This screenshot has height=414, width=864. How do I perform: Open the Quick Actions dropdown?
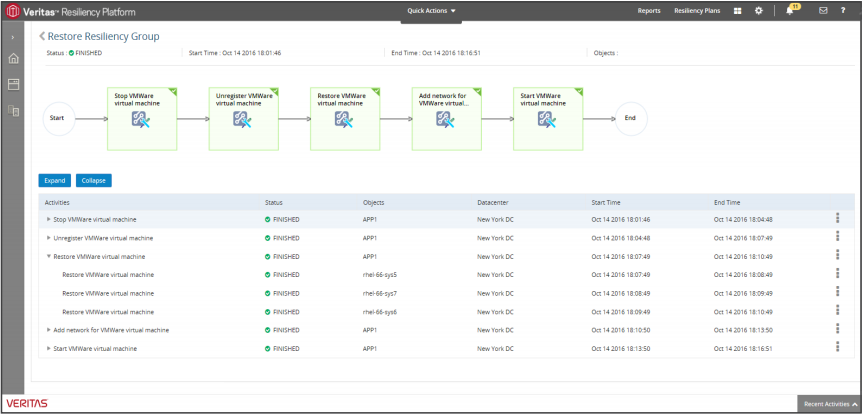click(x=431, y=11)
